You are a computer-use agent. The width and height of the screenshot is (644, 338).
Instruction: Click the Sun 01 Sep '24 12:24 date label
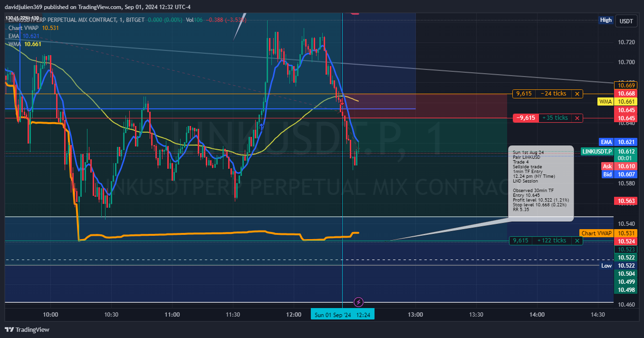coord(343,314)
